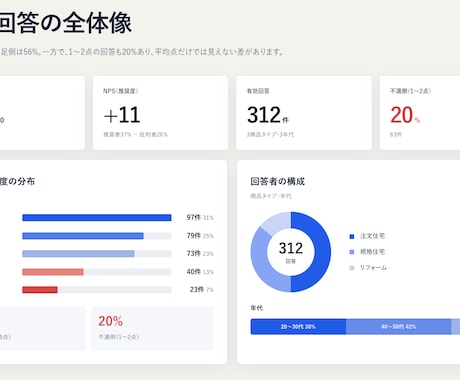Click the 規格住宅 legend color swatch
The image size is (460, 380).
pyautogui.click(x=352, y=252)
